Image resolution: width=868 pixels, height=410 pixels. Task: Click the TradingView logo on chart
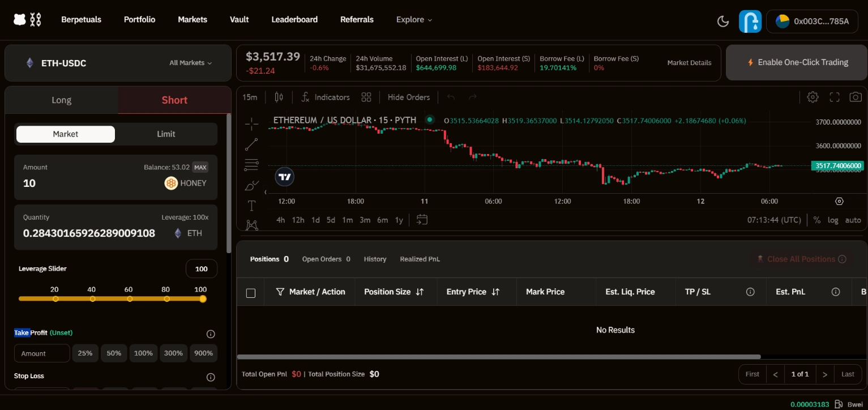pos(285,177)
